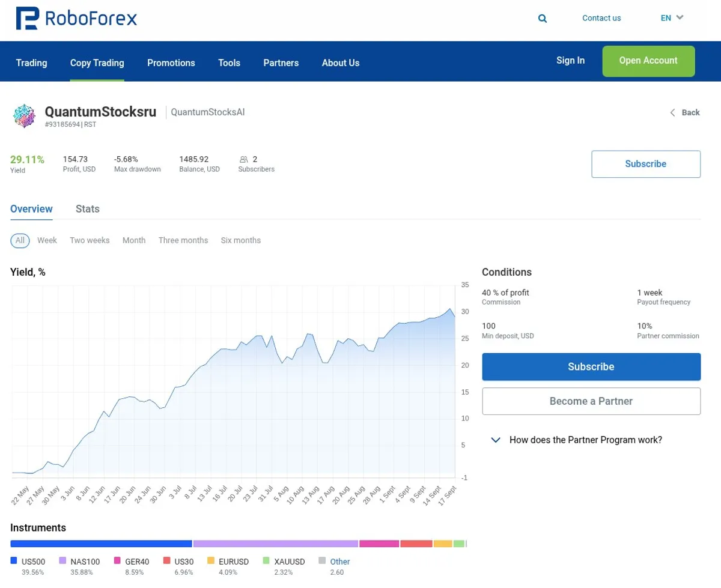Viewport: 721px width, 588px height.
Task: Click the 29.11% yield value
Action: (27, 160)
